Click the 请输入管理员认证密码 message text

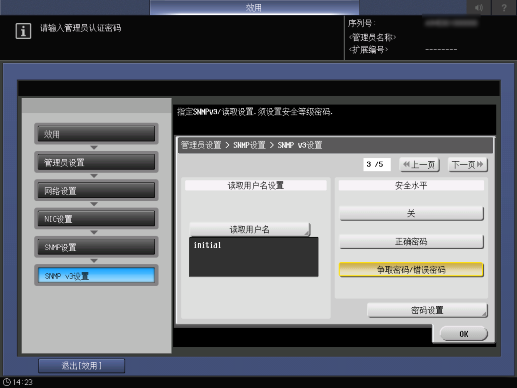click(81, 28)
